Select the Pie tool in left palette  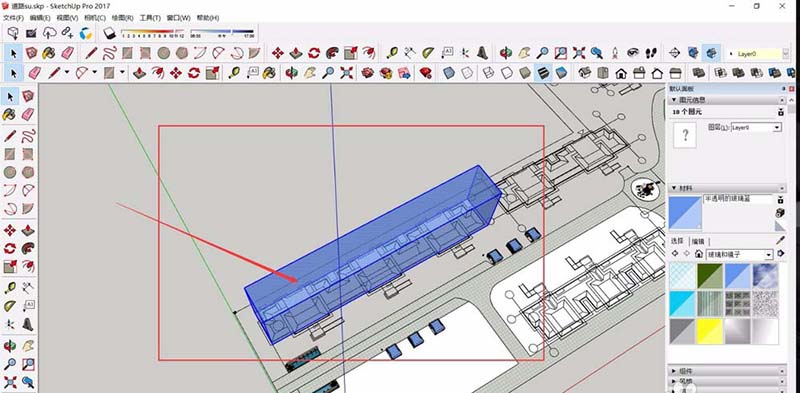[28, 209]
